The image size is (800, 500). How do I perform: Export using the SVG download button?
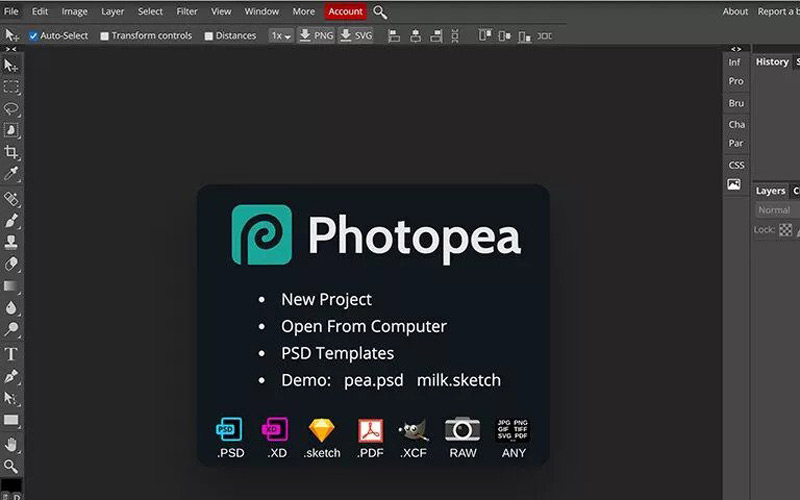pos(356,36)
